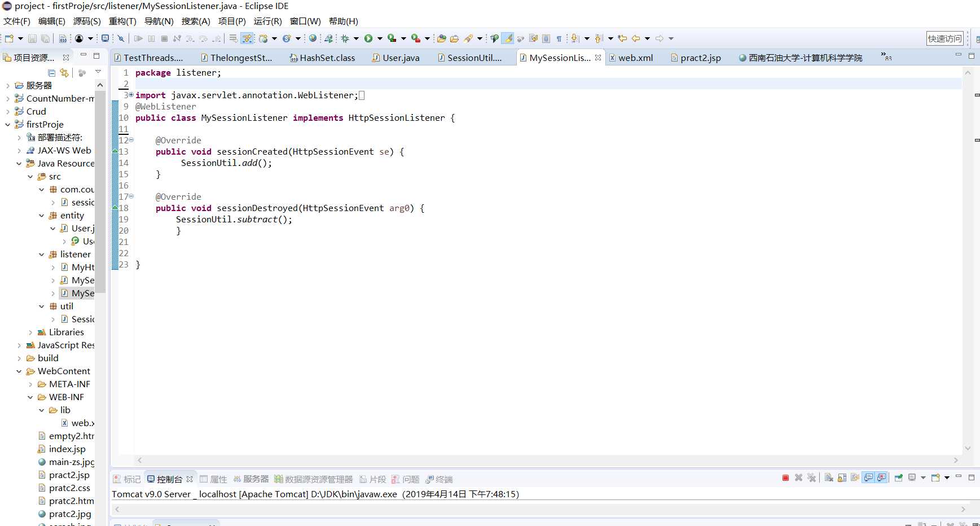Click the New Java Class icon
The width and height of the screenshot is (980, 526).
pos(287,38)
